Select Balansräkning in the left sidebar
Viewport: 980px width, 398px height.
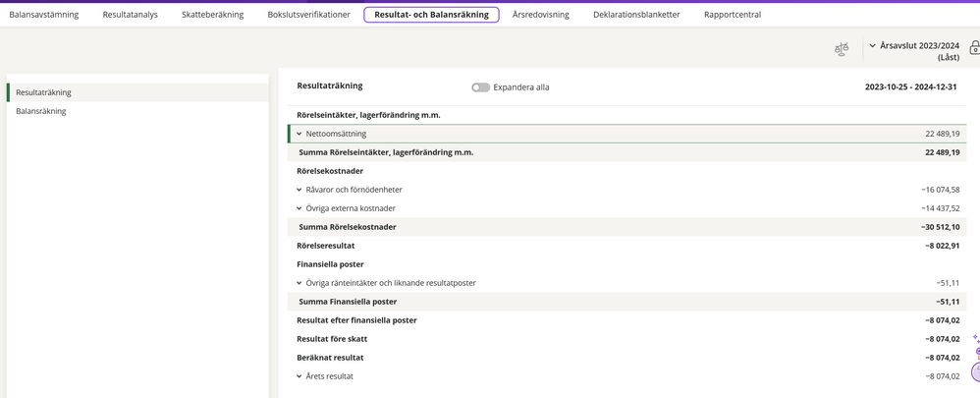click(41, 111)
